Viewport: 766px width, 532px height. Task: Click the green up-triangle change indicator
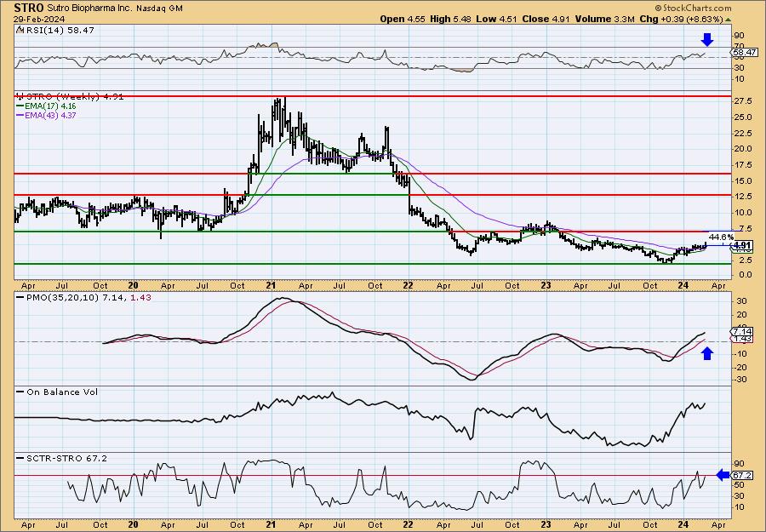pyautogui.click(x=728, y=20)
